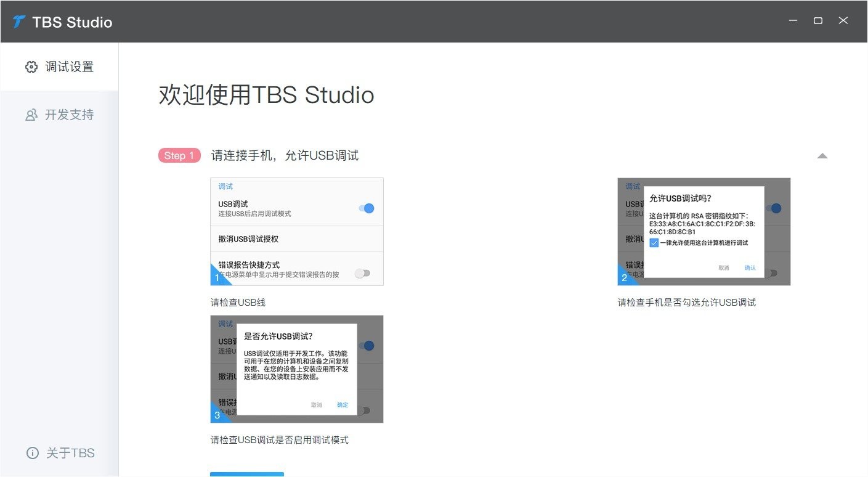Click 取消 to dismiss the USB debug dialog
868x477 pixels.
[316, 405]
